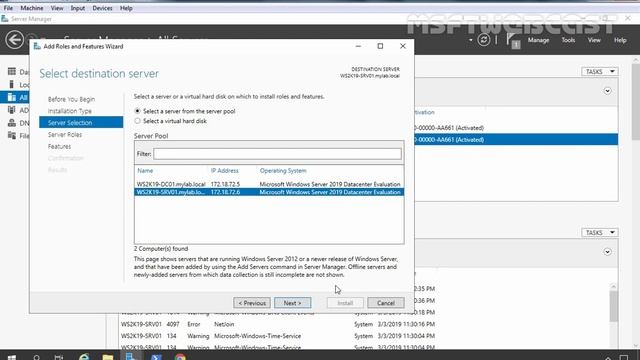
Task: Click the Events list scrollbar
Action: [x=613, y=306]
